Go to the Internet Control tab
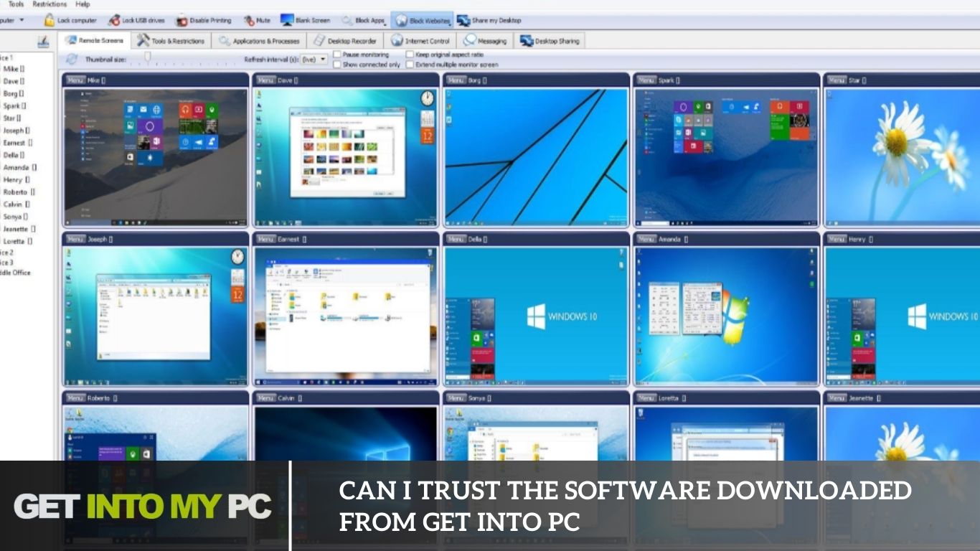The image size is (980, 551). point(420,41)
